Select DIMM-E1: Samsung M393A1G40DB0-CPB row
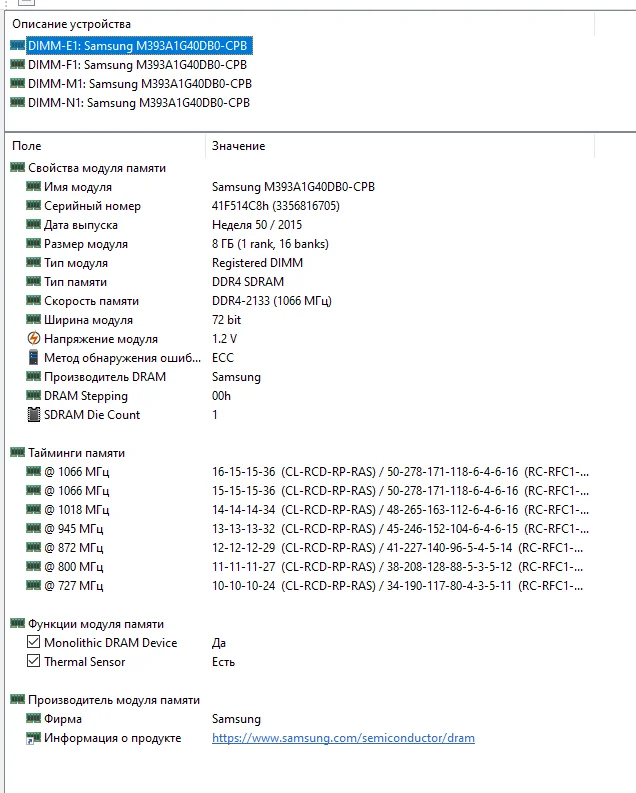 tap(137, 46)
